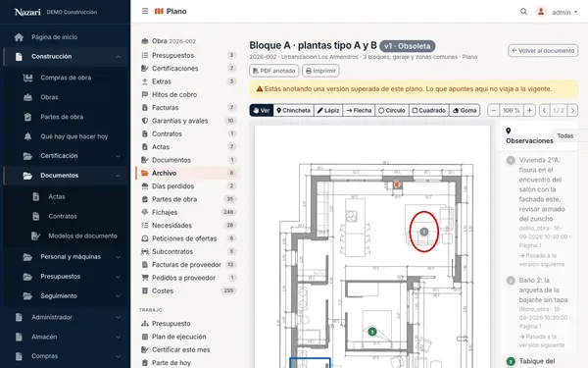Select the Ver hand tool
The height and width of the screenshot is (368, 588).
262,110
